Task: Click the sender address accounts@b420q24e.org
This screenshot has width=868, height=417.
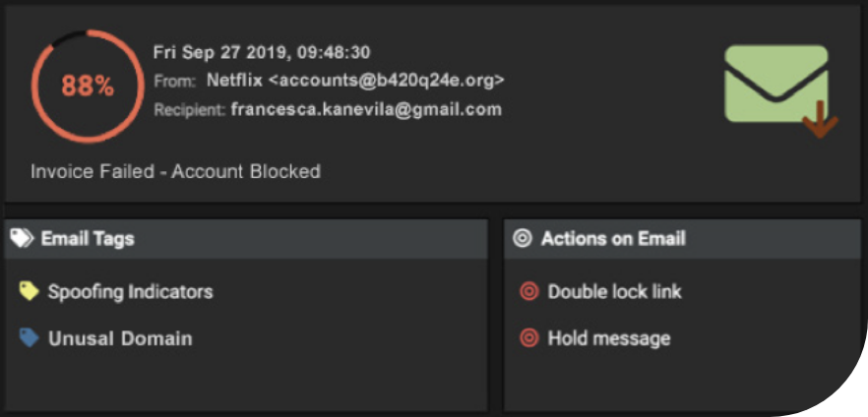Action: tap(387, 81)
